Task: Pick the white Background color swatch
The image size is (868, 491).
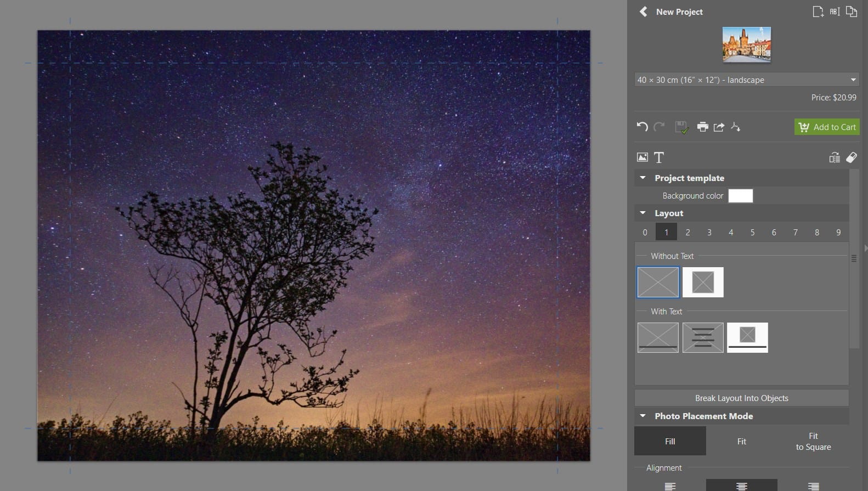Action: pyautogui.click(x=740, y=196)
